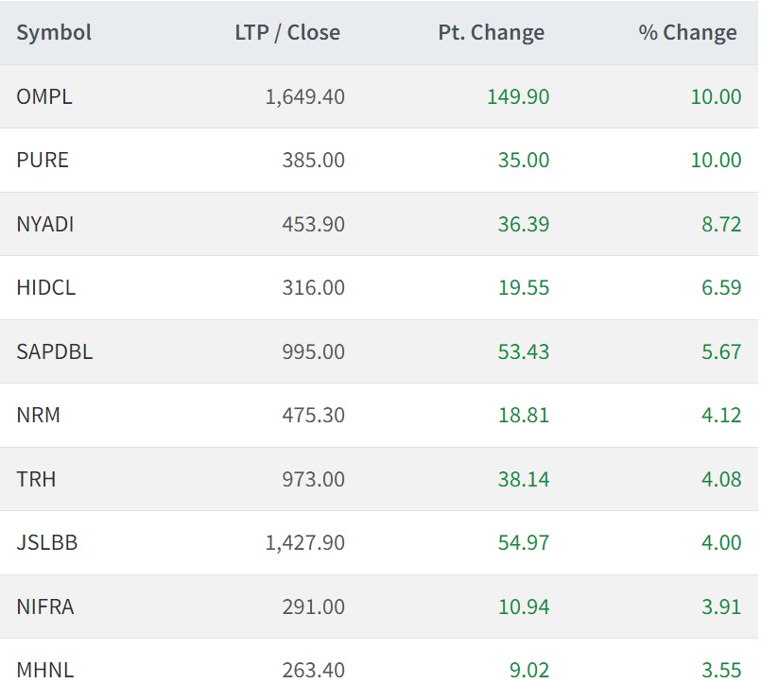
Task: Select MHNL percent change 3.55
Action: click(x=721, y=670)
